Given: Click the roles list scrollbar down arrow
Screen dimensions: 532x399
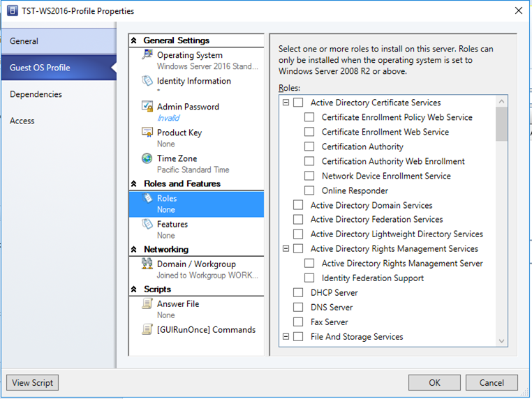Looking at the screenshot, I should [501, 340].
